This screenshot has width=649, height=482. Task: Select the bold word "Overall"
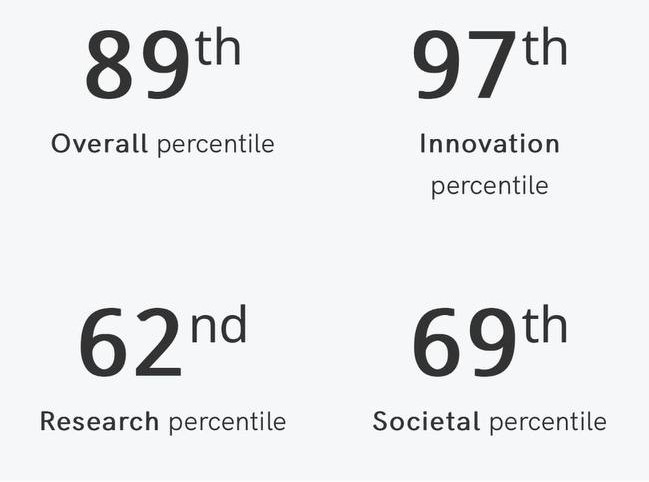tap(99, 144)
